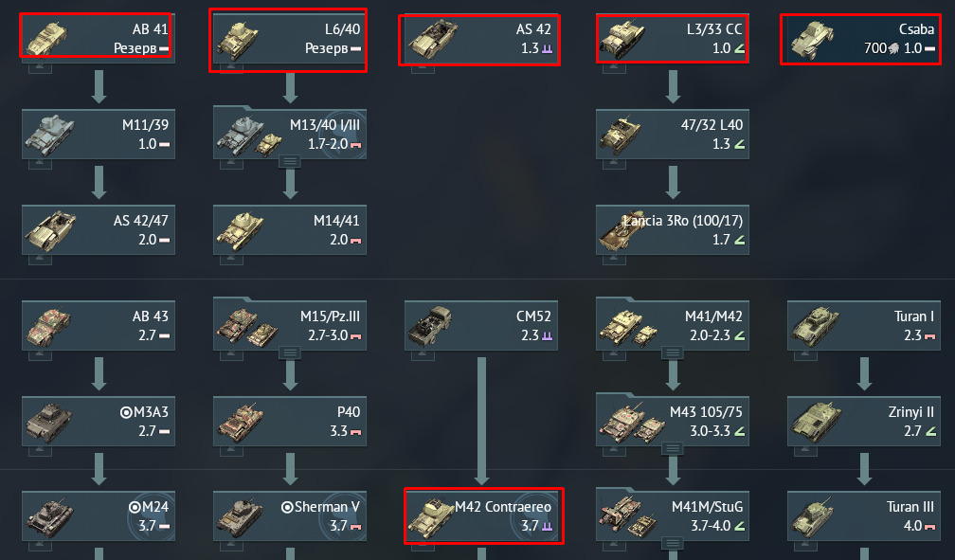This screenshot has height=560, width=955.
Task: Click the small tab under AB 41
Action: click(x=40, y=67)
